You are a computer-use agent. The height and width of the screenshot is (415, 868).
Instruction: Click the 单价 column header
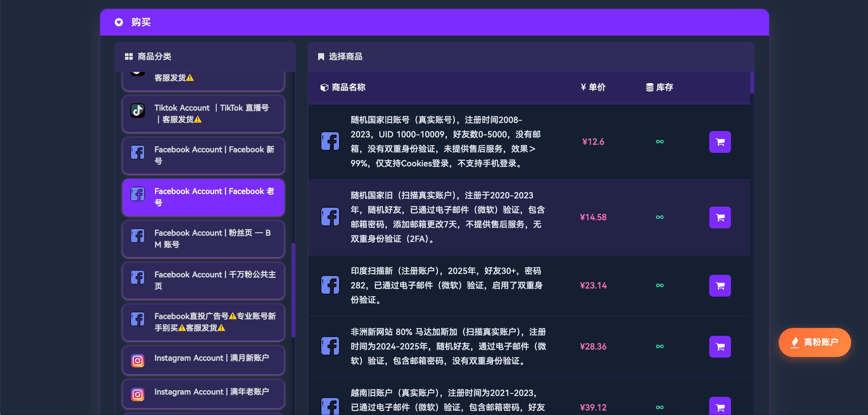point(593,87)
